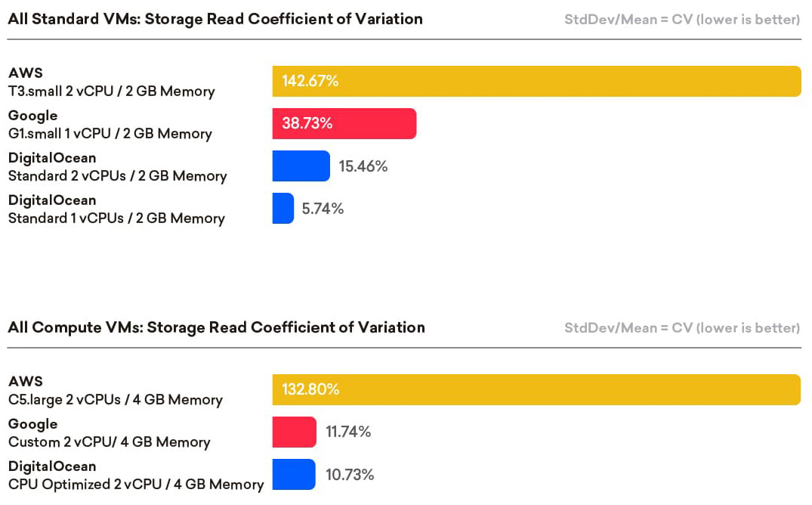Click the All Standard VMs chart title

tap(215, 19)
